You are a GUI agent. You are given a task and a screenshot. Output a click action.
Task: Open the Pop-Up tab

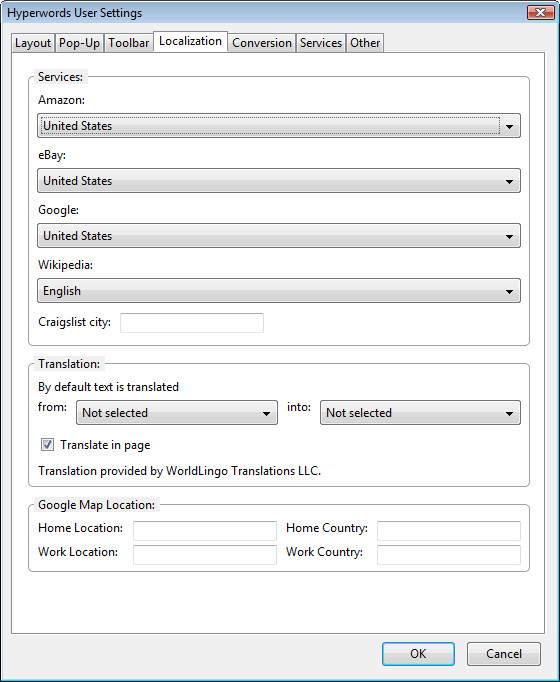[79, 43]
